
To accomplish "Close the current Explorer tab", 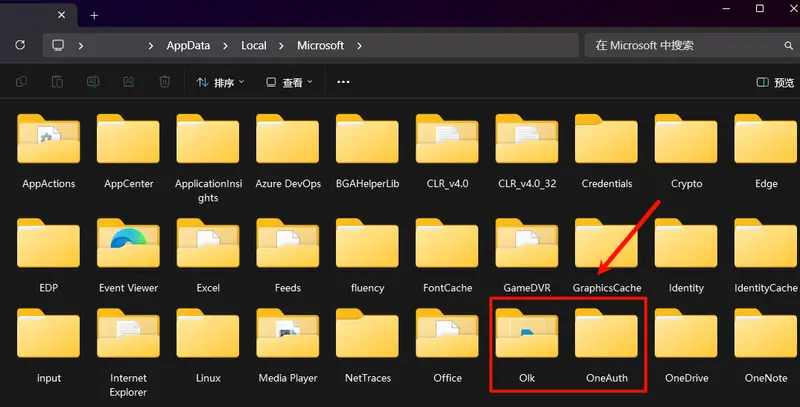I will click(x=61, y=15).
